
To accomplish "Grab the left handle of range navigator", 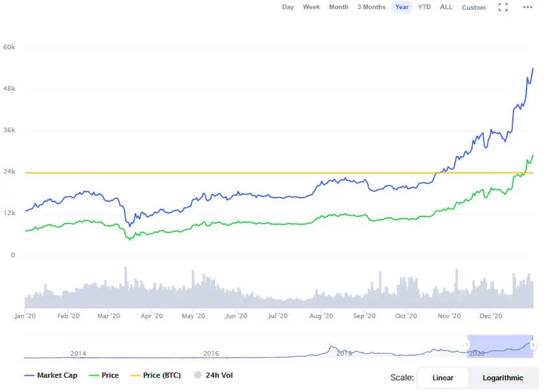I will click(x=467, y=345).
